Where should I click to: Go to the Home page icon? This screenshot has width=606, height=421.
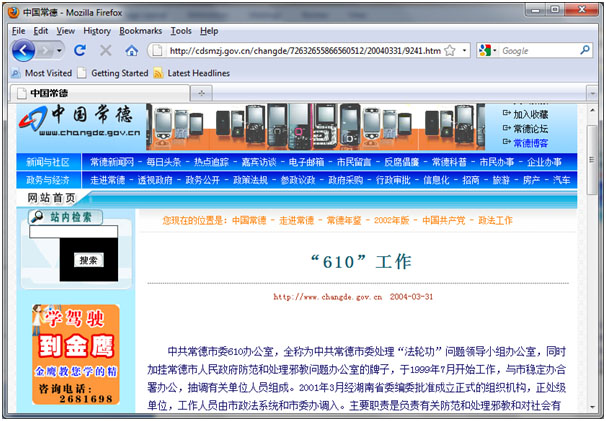[131, 50]
